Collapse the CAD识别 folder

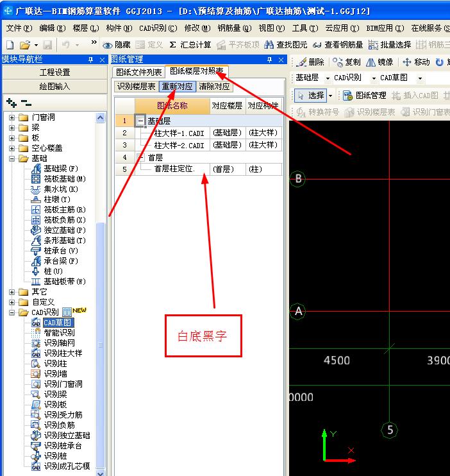click(12, 312)
